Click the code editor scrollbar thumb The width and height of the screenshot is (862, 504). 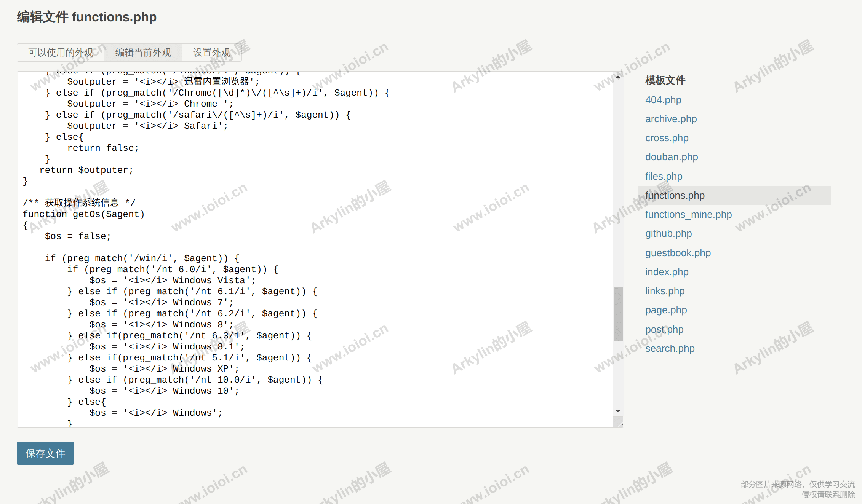[618, 314]
